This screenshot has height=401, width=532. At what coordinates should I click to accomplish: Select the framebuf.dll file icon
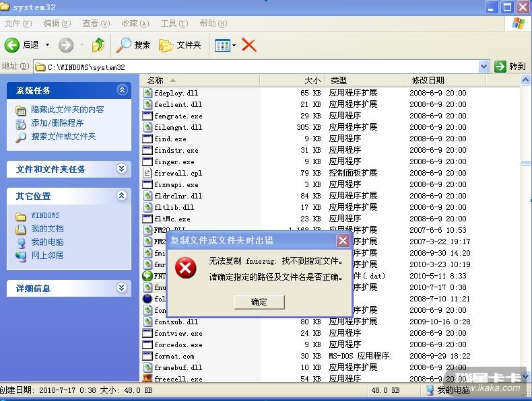(x=147, y=367)
